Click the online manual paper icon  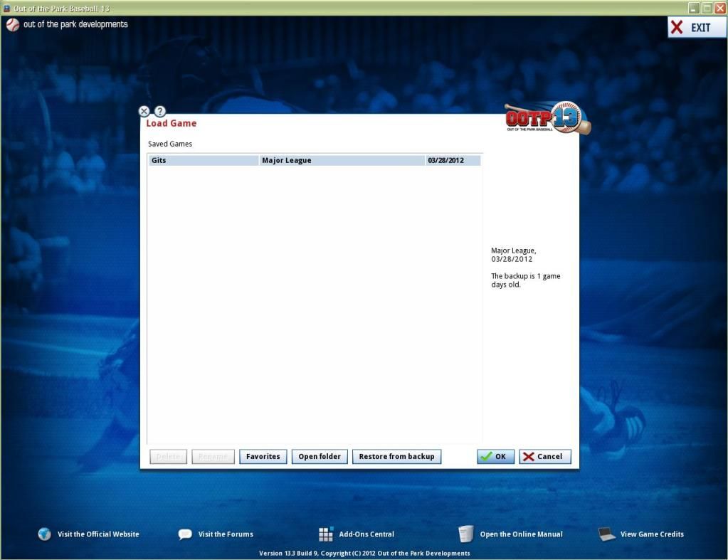pos(465,534)
